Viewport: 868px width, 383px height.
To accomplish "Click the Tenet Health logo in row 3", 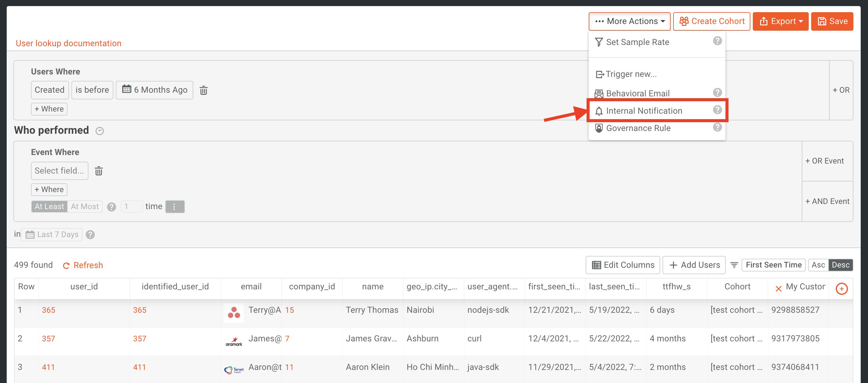I will [x=234, y=370].
